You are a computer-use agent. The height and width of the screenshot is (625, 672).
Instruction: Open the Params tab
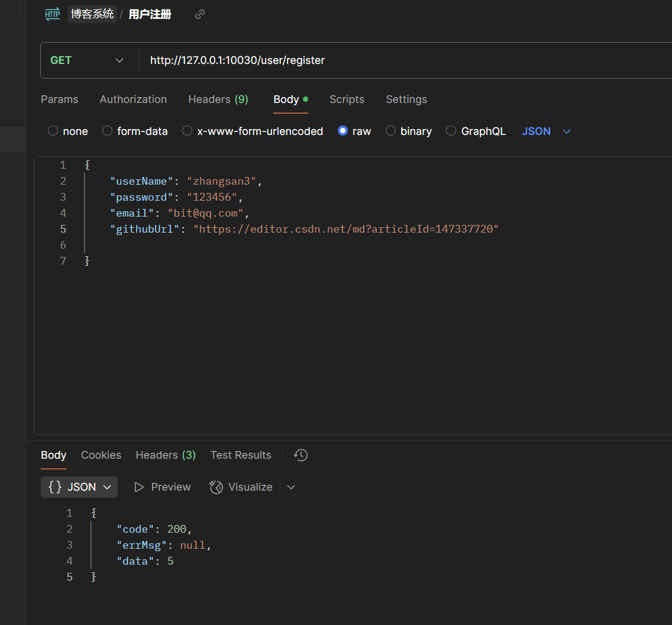(60, 99)
